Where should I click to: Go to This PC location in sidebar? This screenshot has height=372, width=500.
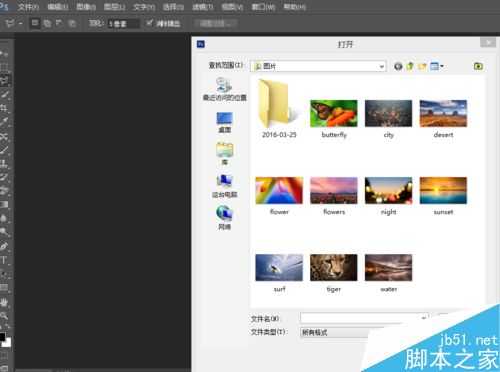pos(224,186)
